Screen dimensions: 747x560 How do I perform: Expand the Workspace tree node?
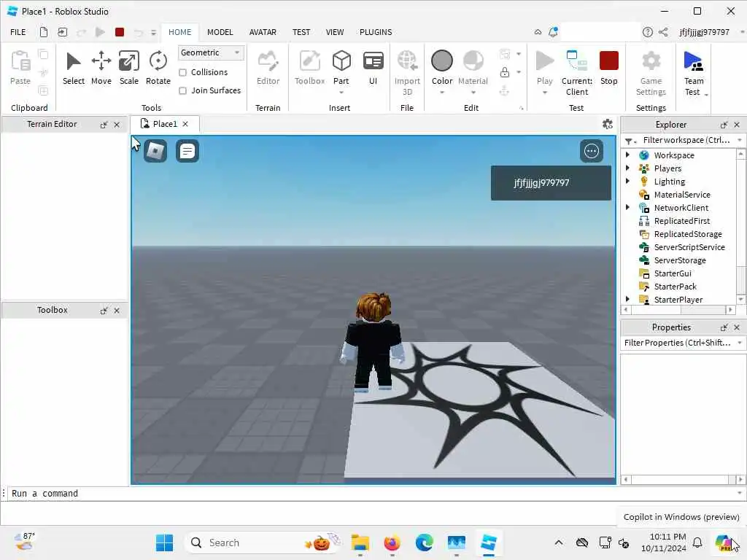tap(627, 155)
